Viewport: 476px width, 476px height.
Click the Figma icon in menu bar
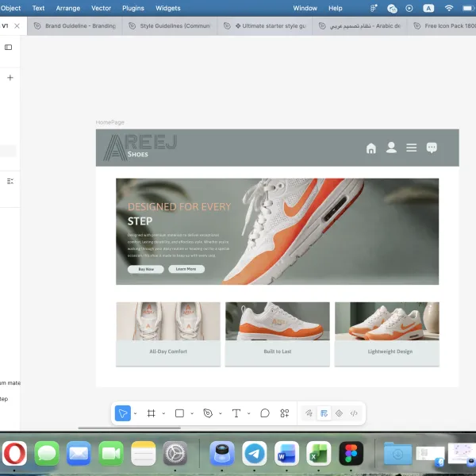(x=374, y=8)
